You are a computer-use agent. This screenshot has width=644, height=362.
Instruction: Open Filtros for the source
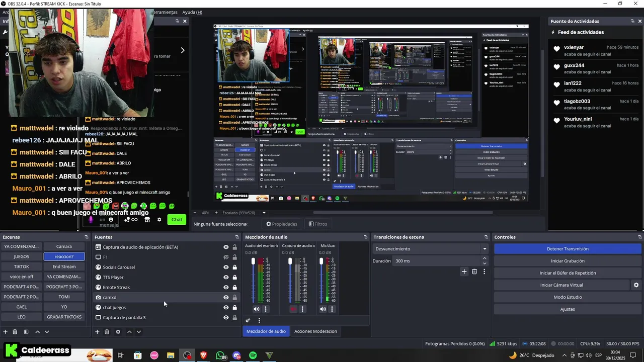click(318, 224)
